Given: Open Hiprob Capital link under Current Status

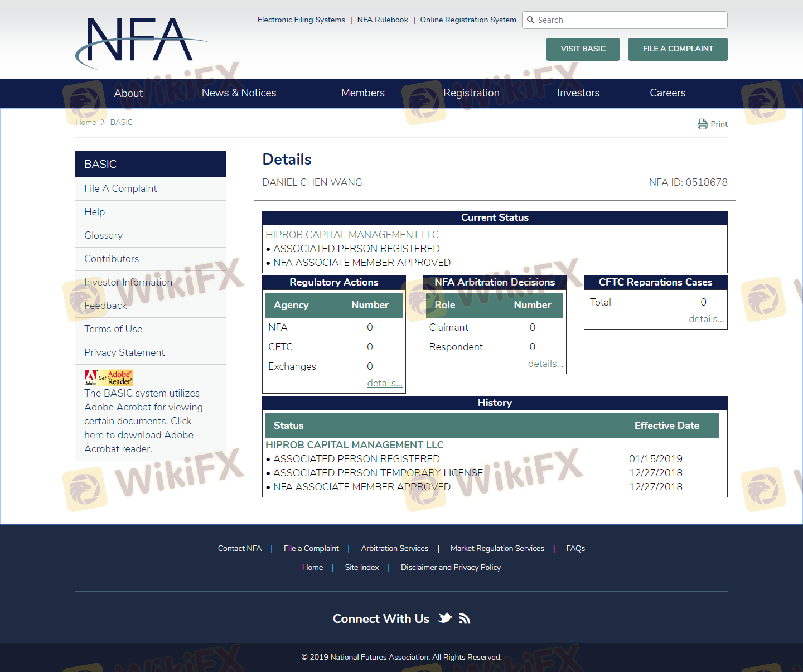Looking at the screenshot, I should 352,235.
